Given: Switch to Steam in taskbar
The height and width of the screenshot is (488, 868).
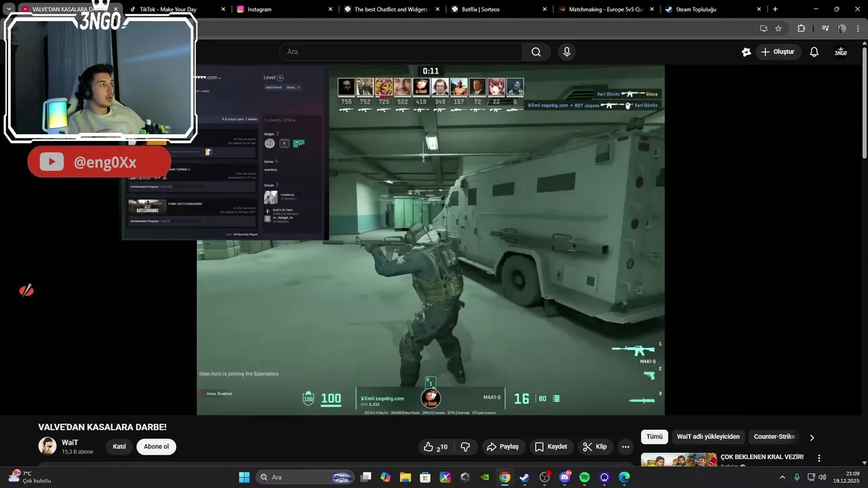Looking at the screenshot, I should (524, 477).
